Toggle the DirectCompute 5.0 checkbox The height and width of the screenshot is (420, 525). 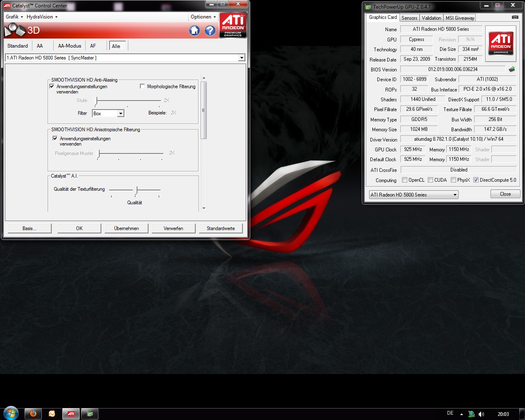476,180
